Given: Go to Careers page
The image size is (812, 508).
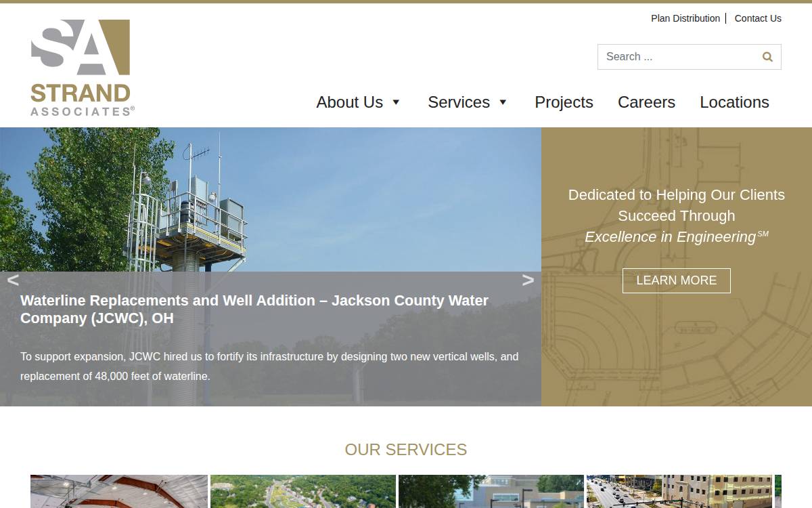Looking at the screenshot, I should click(x=646, y=102).
